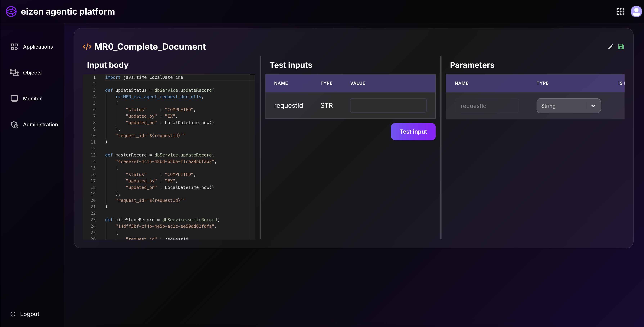Click the green save icon
This screenshot has height=327, width=644.
(621, 47)
